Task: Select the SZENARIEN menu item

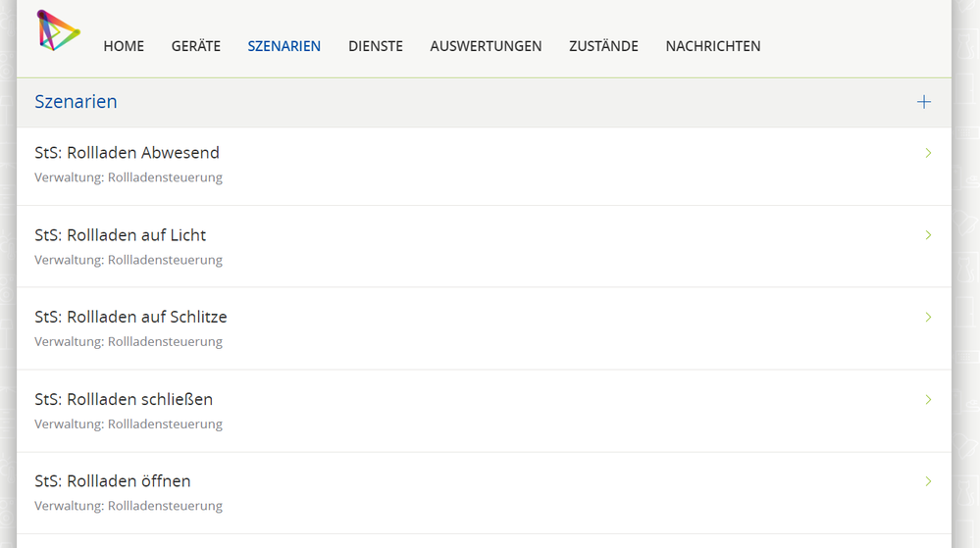Action: (x=284, y=46)
